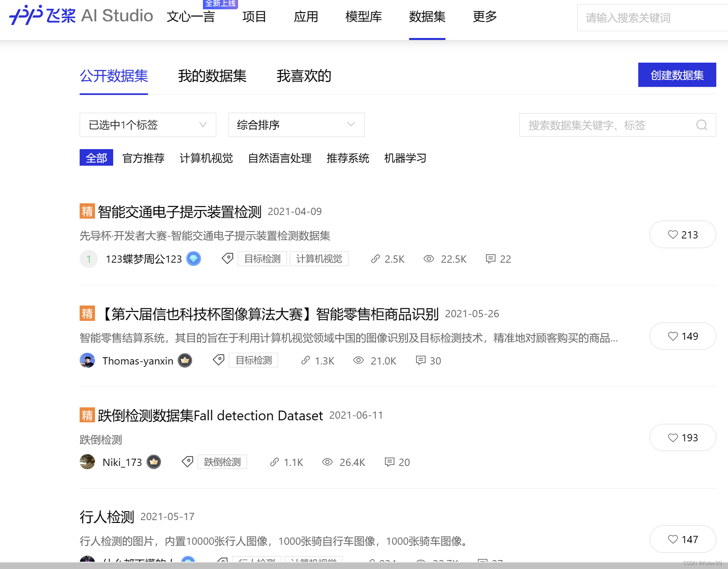
Task: Click the views eye icon showing 21.0K
Action: [x=358, y=360]
